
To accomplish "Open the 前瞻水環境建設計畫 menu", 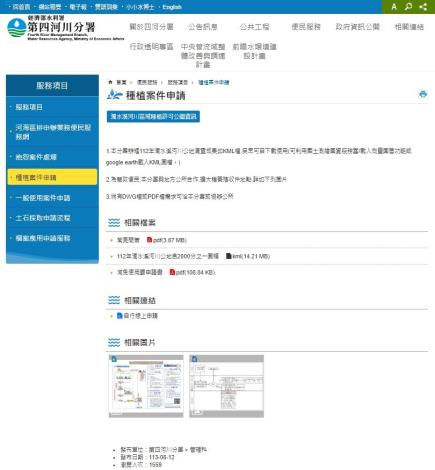I will [254, 51].
